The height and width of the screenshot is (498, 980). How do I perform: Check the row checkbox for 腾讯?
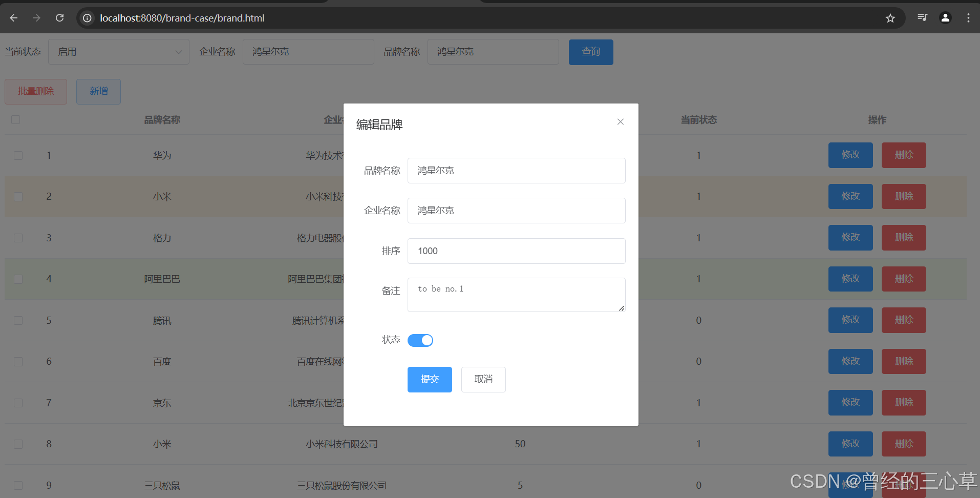[x=18, y=320]
